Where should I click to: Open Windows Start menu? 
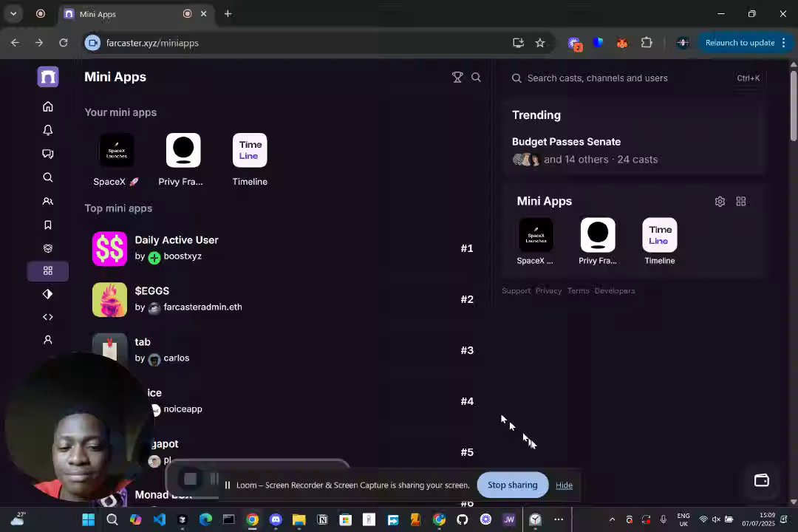pos(88,519)
